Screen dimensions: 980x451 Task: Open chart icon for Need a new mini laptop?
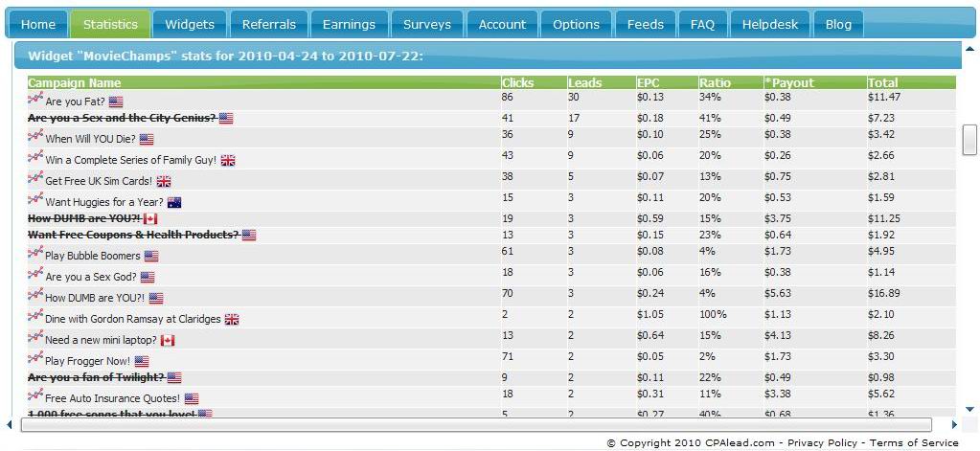tap(35, 337)
